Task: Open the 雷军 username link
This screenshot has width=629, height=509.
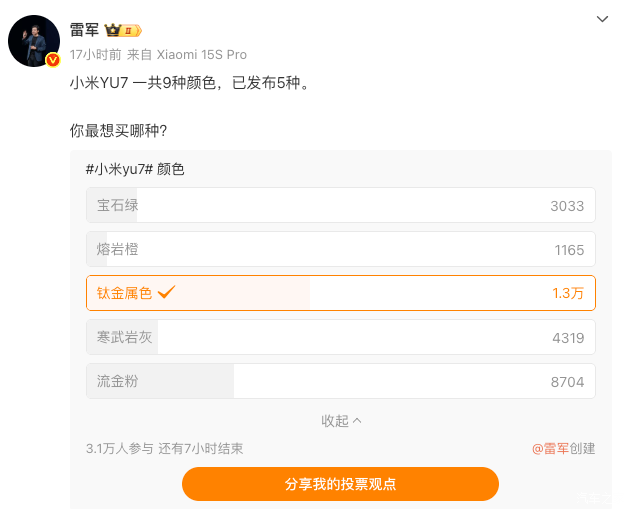Action: tap(84, 30)
